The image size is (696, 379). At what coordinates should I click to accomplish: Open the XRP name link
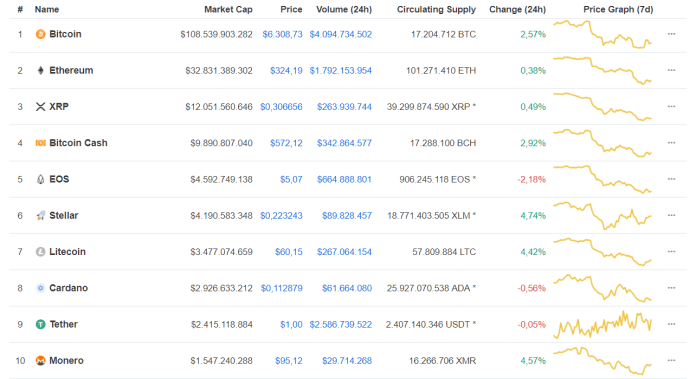[x=59, y=107]
